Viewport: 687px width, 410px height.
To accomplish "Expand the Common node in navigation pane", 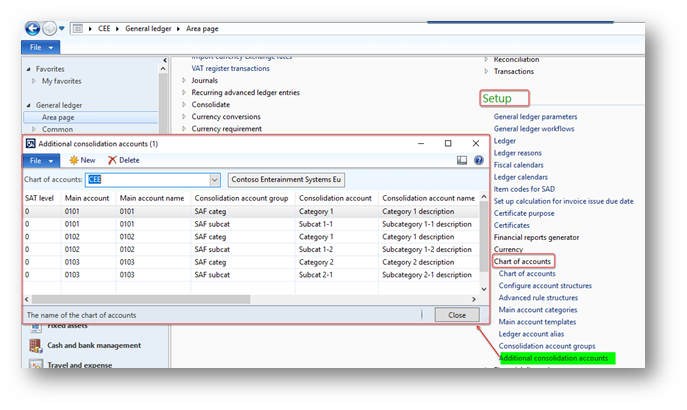I will pos(34,129).
